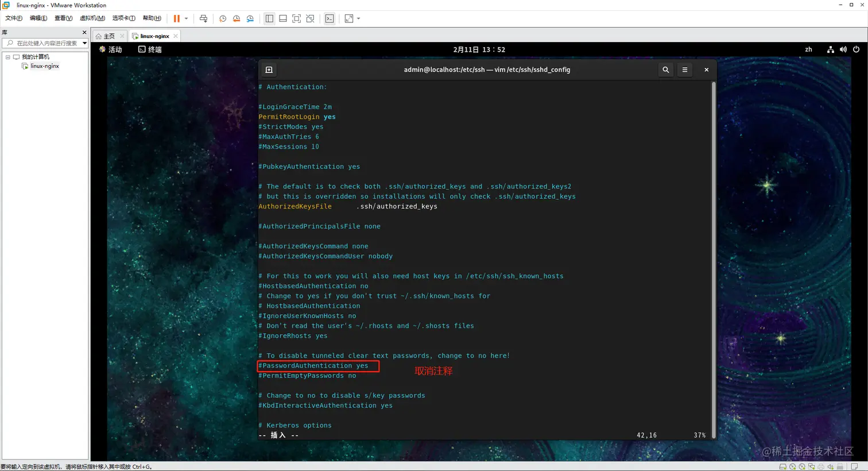Screen dimensions: 868x471
Task: Open the power options dropdown arrow beside pause
Action: (186, 18)
